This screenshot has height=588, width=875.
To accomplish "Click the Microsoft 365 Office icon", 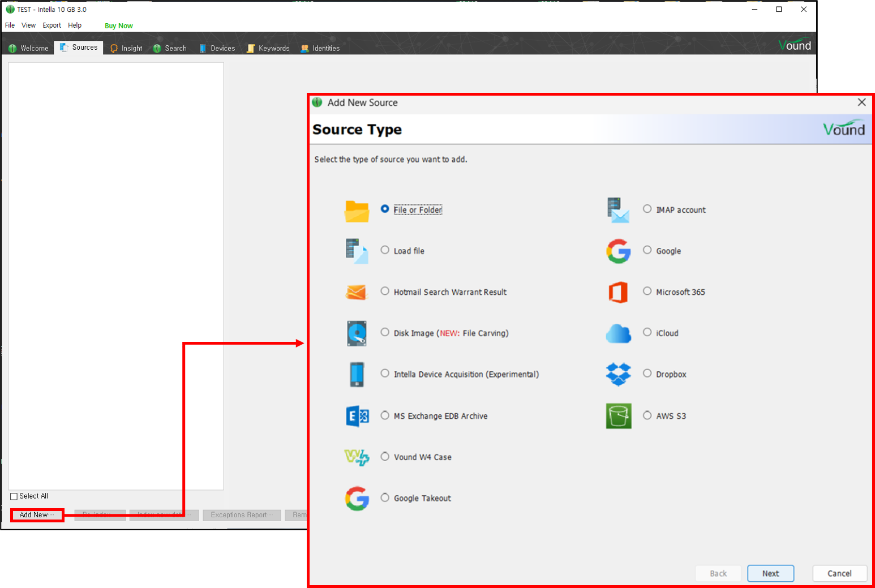I will point(618,292).
